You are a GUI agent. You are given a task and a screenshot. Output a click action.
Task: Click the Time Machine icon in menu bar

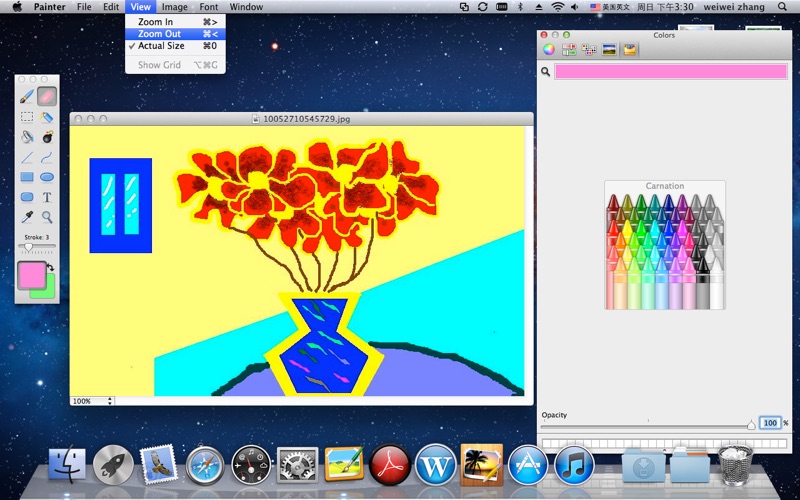[x=482, y=7]
